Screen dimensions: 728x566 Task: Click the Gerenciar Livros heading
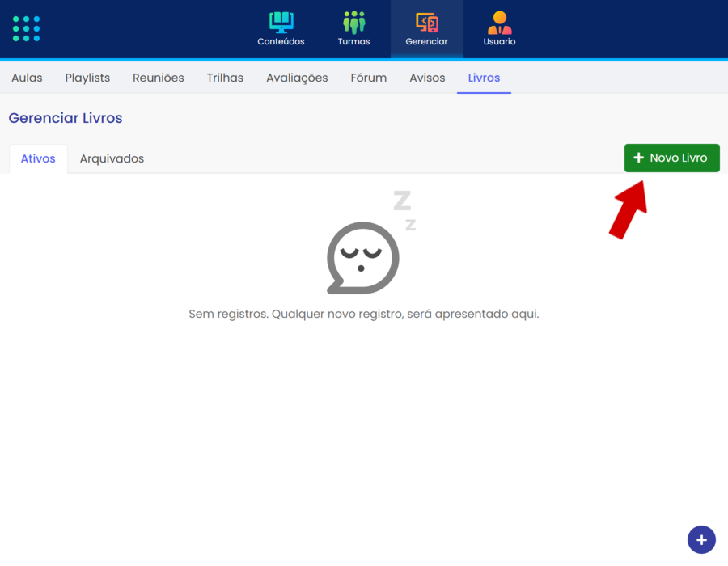[x=66, y=118]
